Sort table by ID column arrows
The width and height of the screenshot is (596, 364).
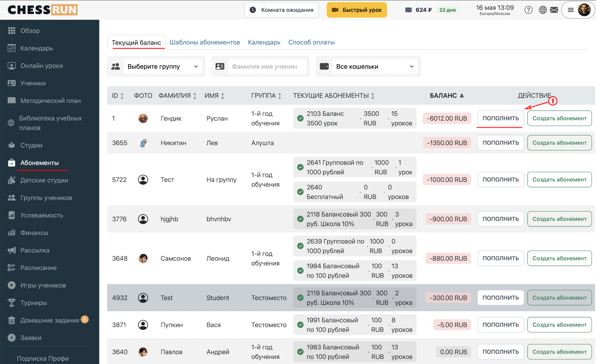point(122,96)
